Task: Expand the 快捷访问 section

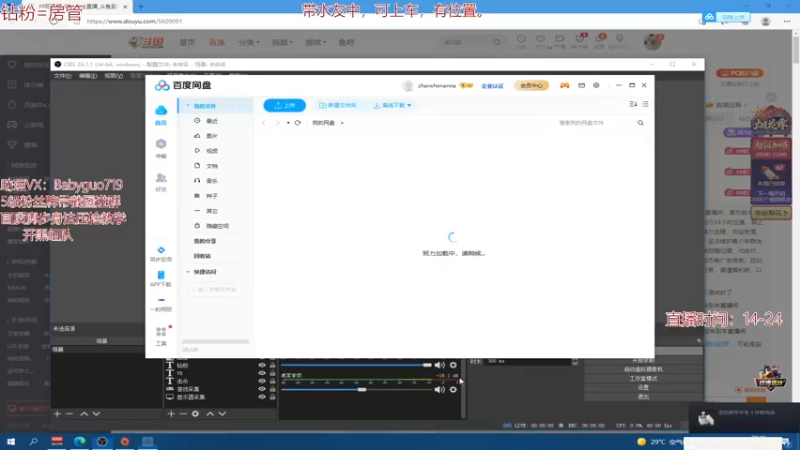Action: click(x=188, y=272)
